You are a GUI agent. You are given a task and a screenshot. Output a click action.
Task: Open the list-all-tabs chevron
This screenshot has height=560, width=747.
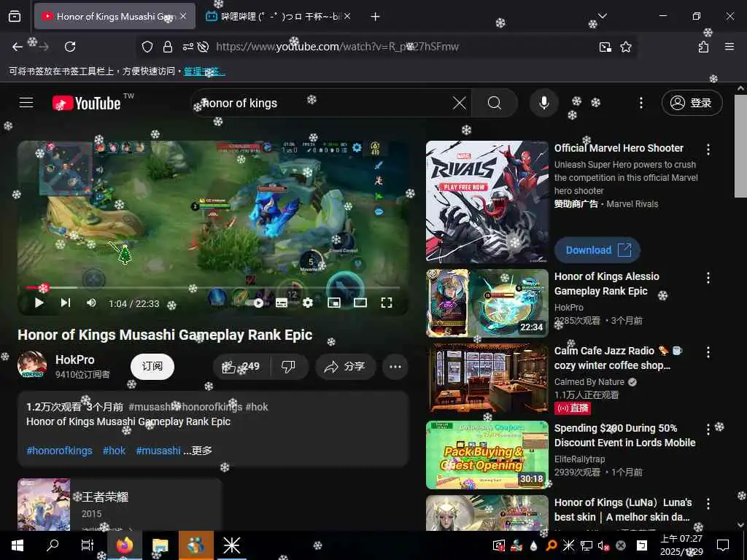tap(603, 16)
